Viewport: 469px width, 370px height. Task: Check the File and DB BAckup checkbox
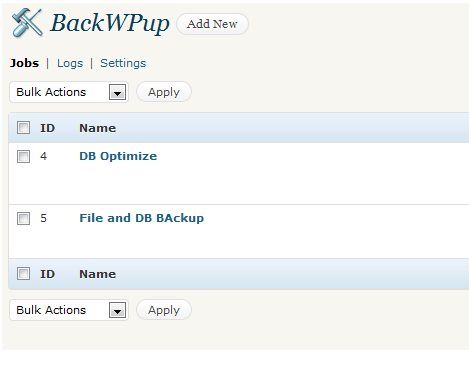coord(23,218)
